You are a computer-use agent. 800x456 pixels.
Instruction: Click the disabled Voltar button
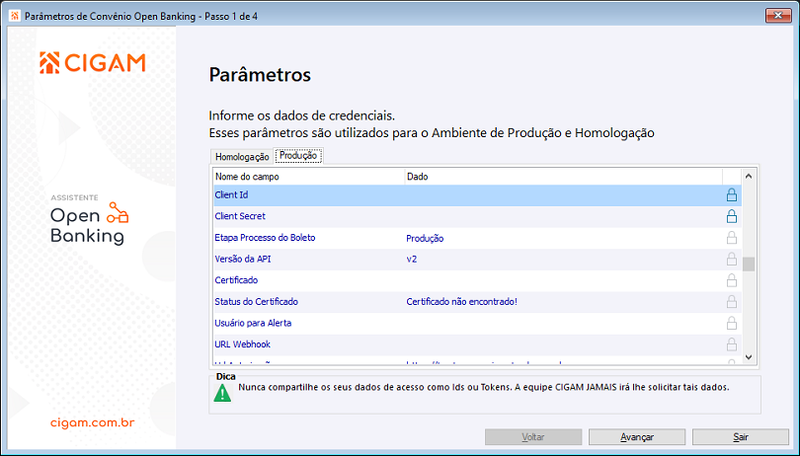[x=533, y=437]
